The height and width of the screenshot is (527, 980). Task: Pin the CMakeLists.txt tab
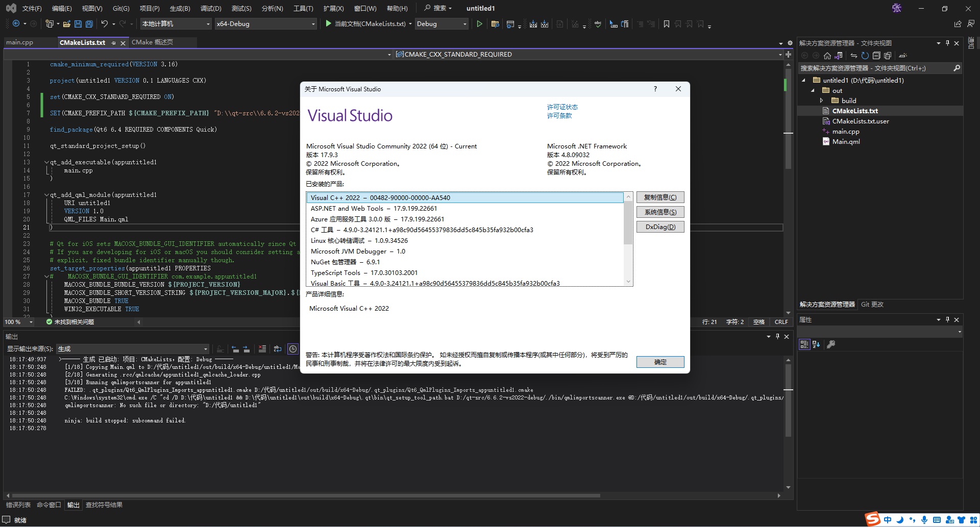click(113, 43)
